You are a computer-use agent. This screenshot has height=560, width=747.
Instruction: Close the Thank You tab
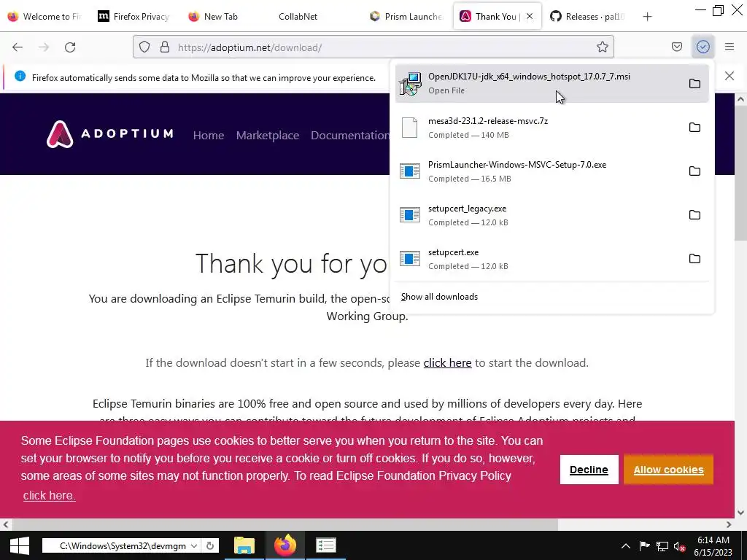click(x=530, y=16)
